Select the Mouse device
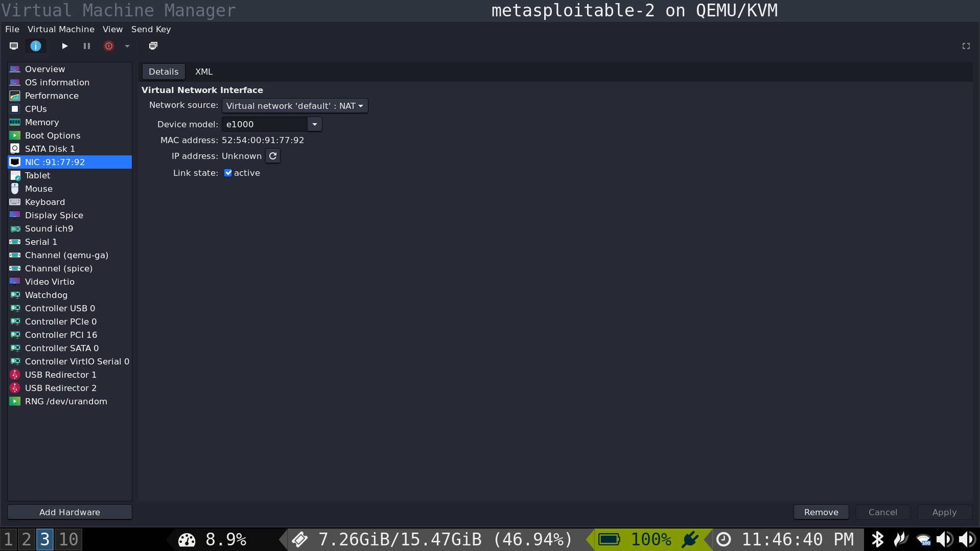The height and width of the screenshot is (551, 980). (x=69, y=189)
